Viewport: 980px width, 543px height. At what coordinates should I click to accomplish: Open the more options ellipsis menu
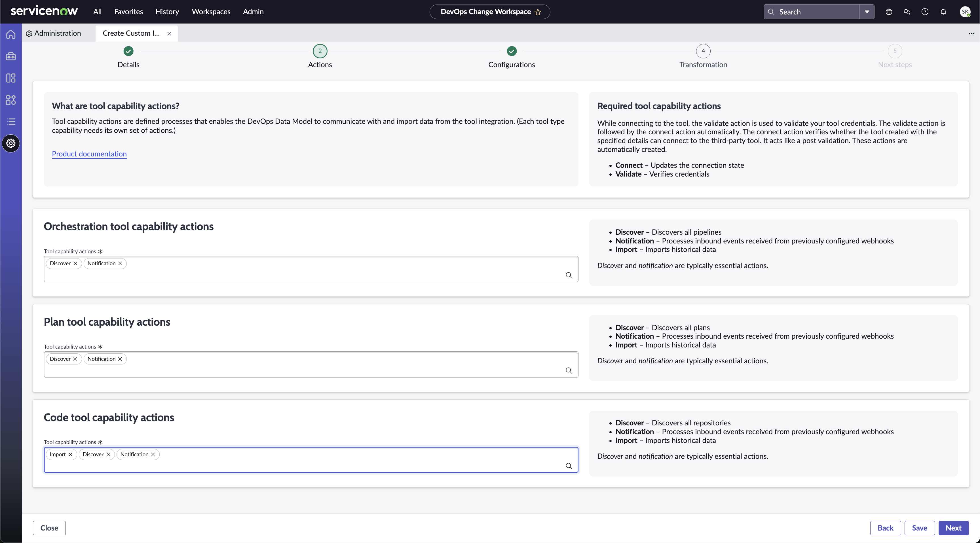pyautogui.click(x=971, y=33)
